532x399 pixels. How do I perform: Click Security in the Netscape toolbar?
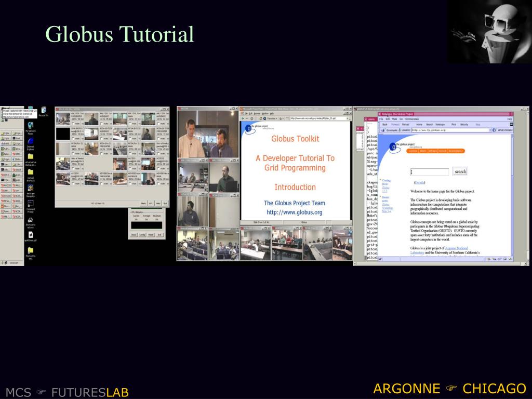464,125
